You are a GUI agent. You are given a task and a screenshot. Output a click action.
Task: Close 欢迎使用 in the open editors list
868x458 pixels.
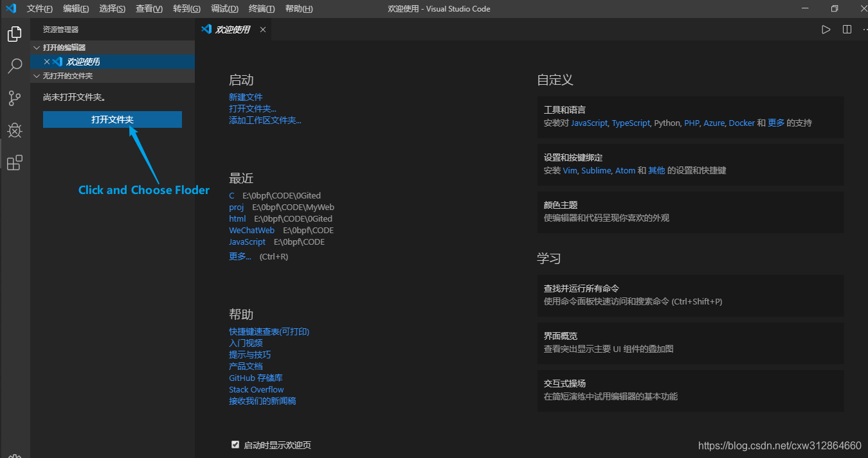[46, 62]
